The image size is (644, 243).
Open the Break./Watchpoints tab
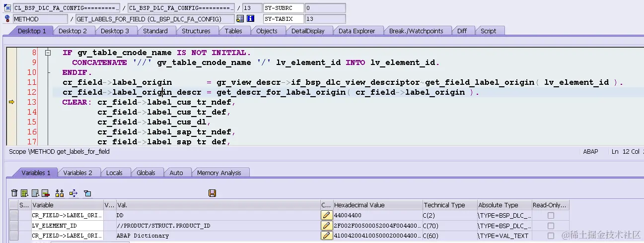point(416,31)
